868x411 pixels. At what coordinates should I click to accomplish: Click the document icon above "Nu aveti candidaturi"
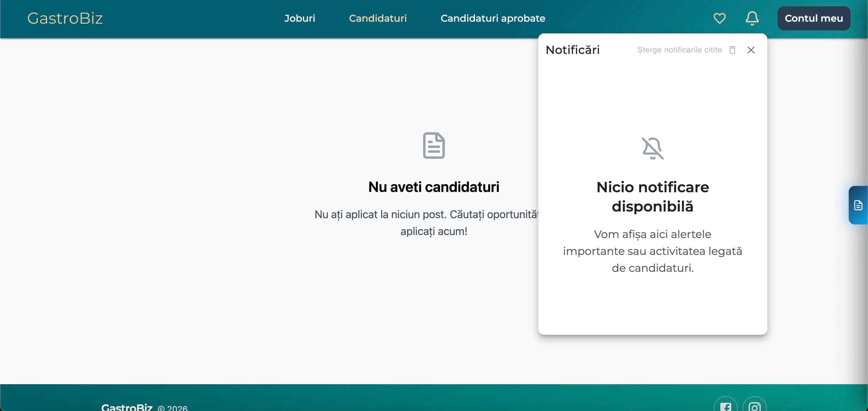pos(434,146)
